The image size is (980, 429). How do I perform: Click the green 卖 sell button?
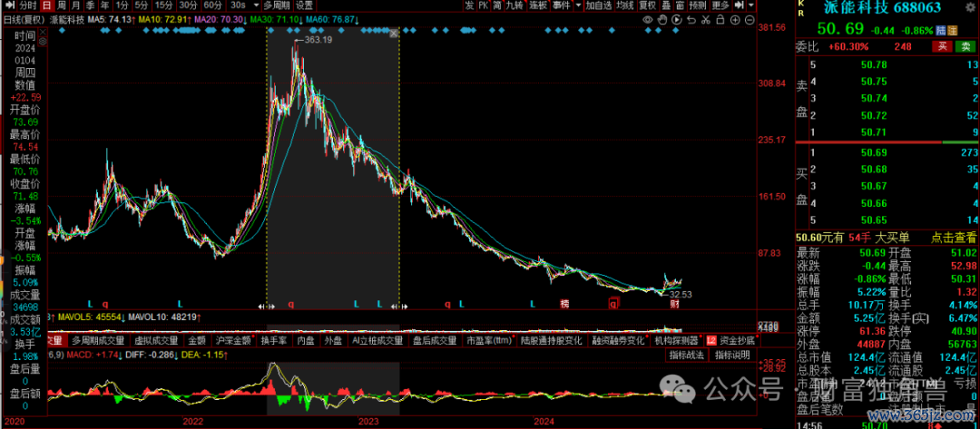pos(965,45)
